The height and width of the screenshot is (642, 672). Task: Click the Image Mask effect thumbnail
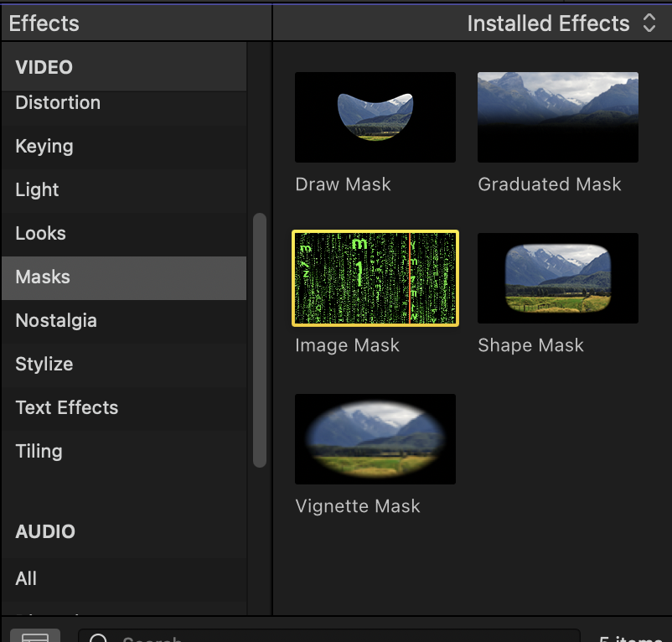pos(375,277)
